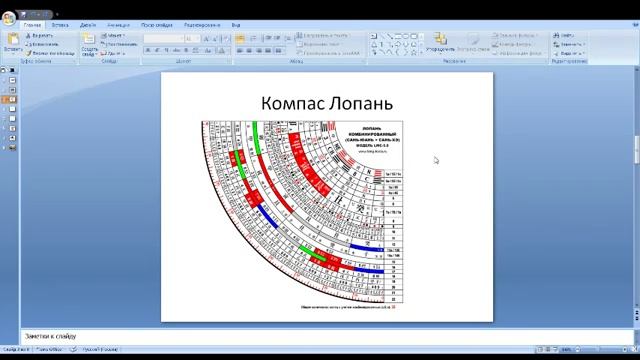The width and height of the screenshot is (640, 360).
Task: Click the language indicator in status bar
Action: tap(100, 349)
